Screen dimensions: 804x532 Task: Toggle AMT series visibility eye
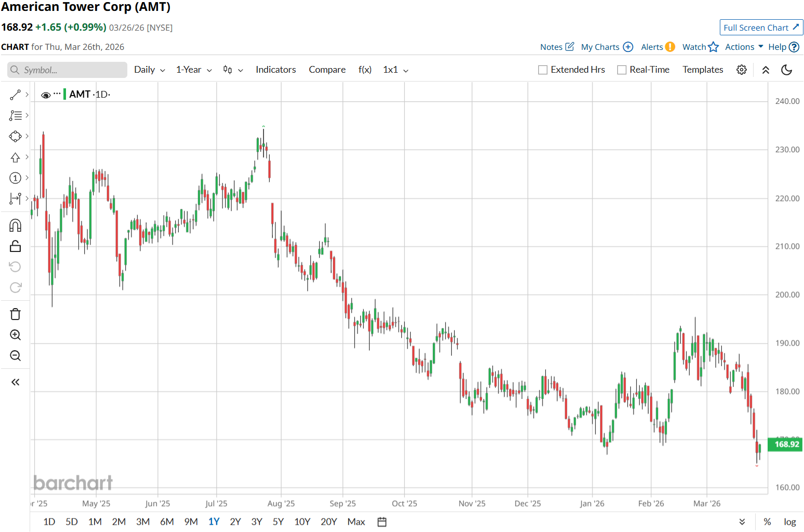click(46, 95)
